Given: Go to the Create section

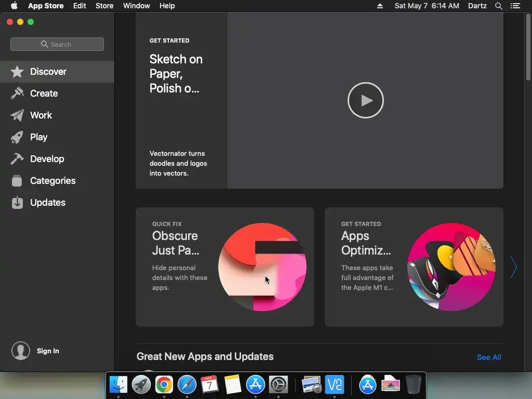Looking at the screenshot, I should [x=57, y=94].
